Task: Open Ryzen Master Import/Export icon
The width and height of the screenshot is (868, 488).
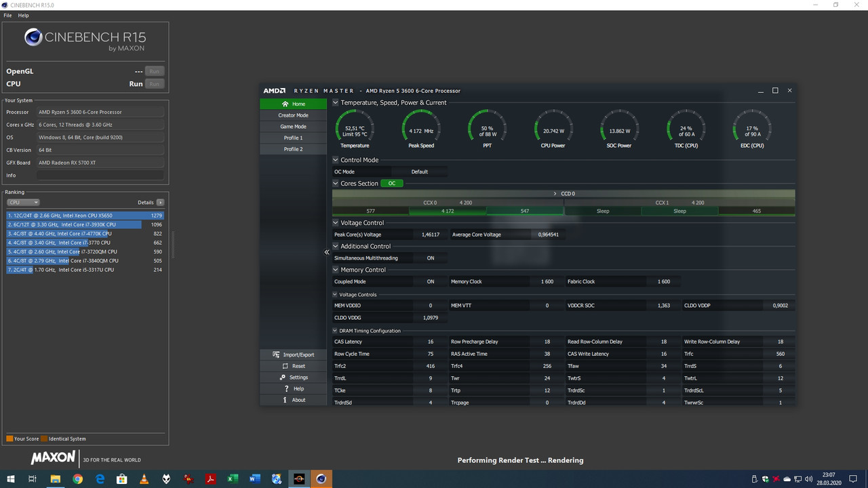Action: pyautogui.click(x=276, y=354)
